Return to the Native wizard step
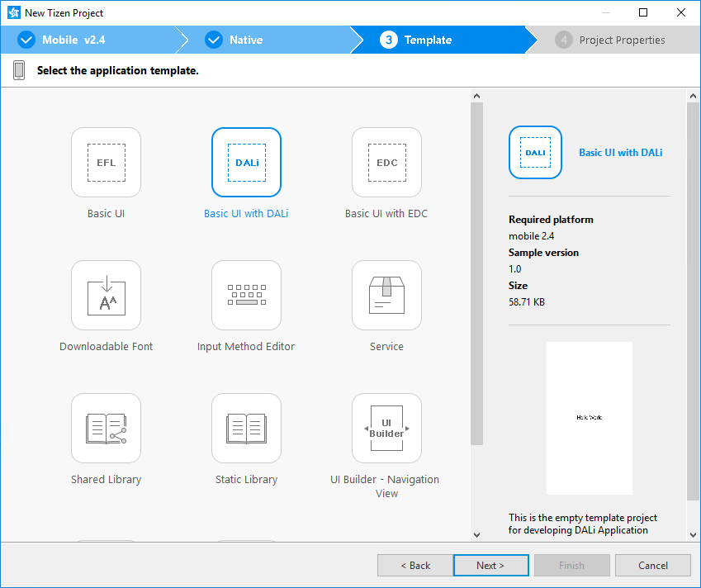Image resolution: width=701 pixels, height=588 pixels. 245,40
